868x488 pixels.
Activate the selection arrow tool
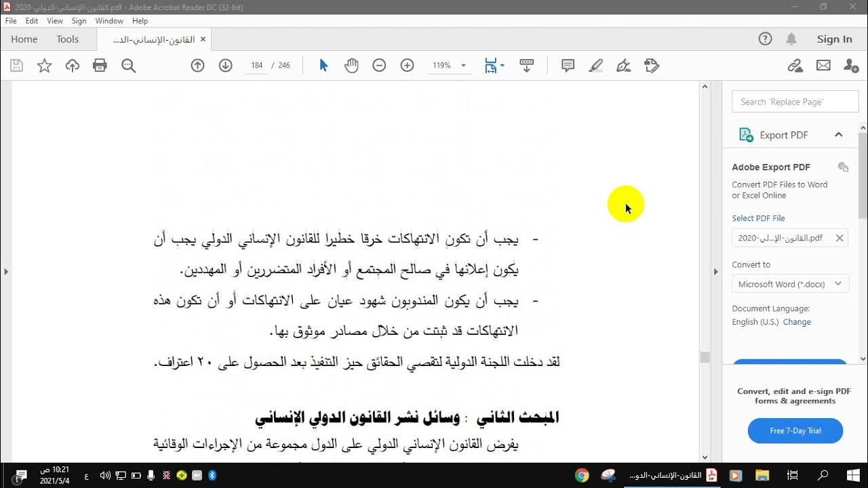[x=323, y=66]
